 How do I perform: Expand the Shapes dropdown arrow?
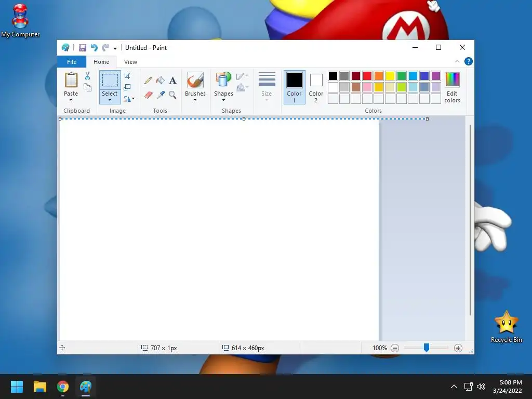pyautogui.click(x=223, y=100)
